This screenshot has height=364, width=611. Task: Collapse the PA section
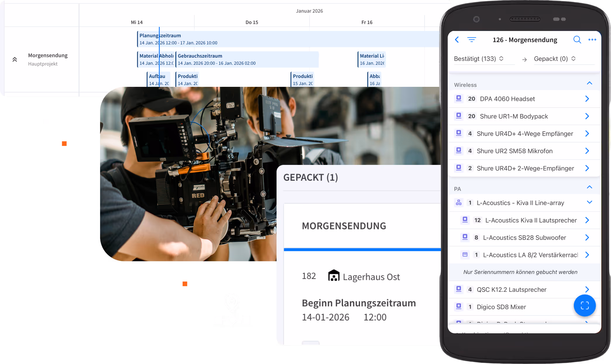[589, 187]
